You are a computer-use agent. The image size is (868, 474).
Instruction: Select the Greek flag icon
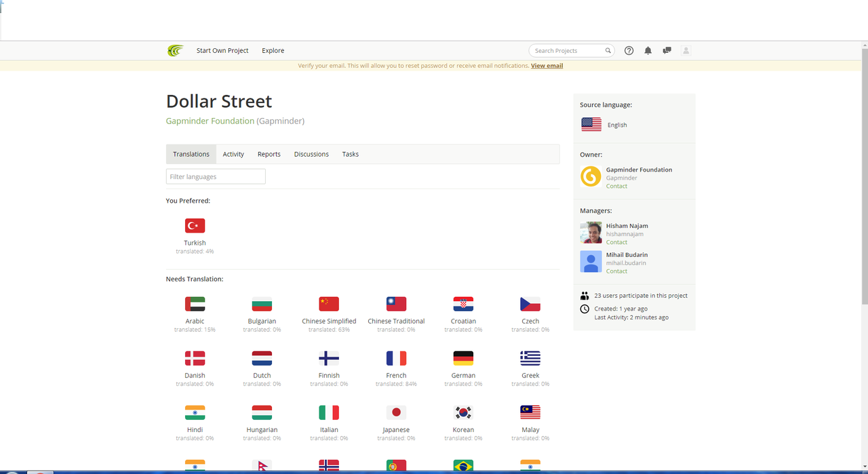click(530, 358)
